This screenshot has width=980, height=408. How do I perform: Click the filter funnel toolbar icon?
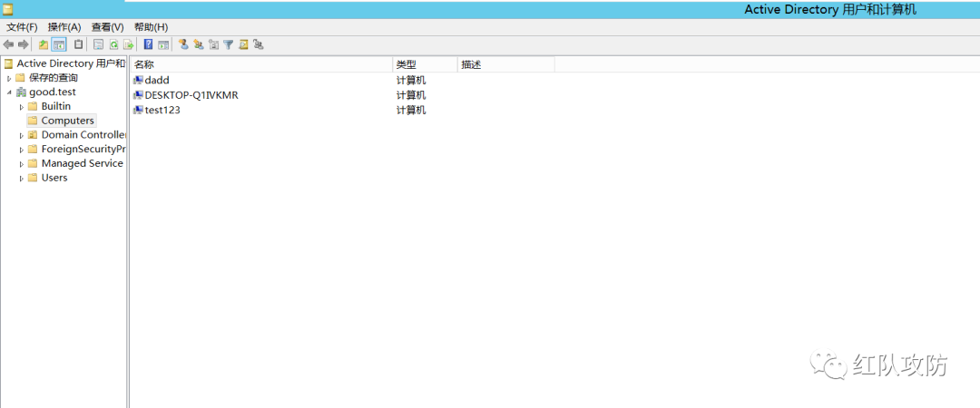[229, 44]
